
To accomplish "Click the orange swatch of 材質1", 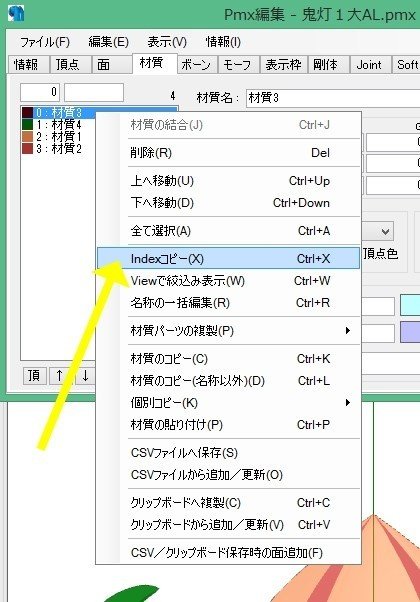I will pyautogui.click(x=27, y=136).
